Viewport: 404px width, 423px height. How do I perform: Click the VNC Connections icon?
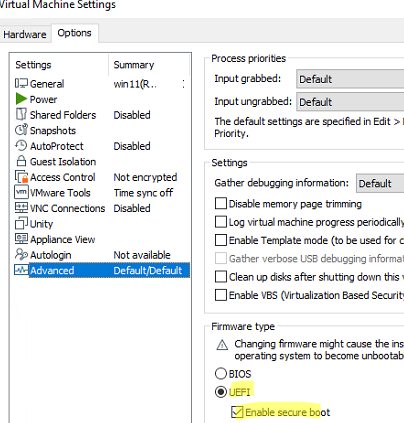coord(21,208)
